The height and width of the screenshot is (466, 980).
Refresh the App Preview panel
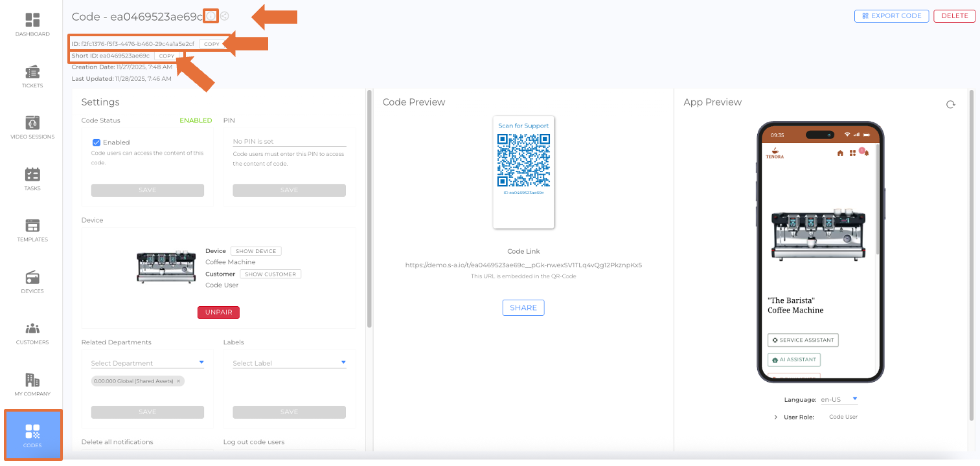pyautogui.click(x=950, y=104)
